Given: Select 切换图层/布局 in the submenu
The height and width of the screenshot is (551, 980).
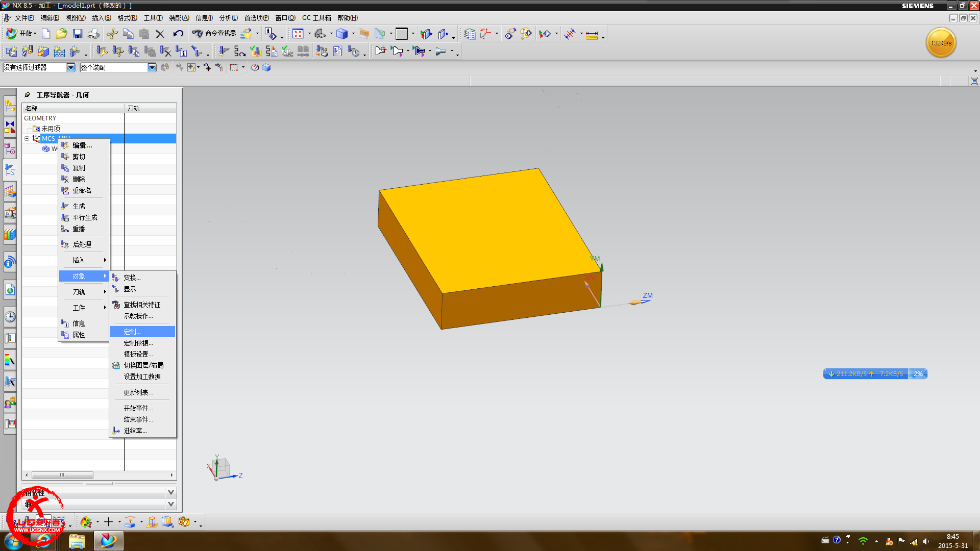Looking at the screenshot, I should 142,365.
